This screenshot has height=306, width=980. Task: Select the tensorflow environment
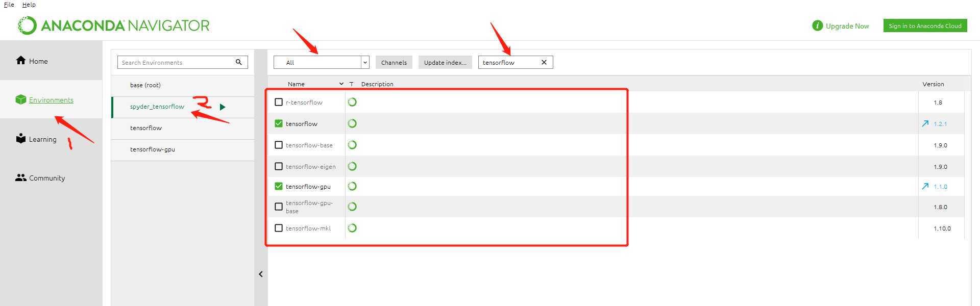pos(183,128)
